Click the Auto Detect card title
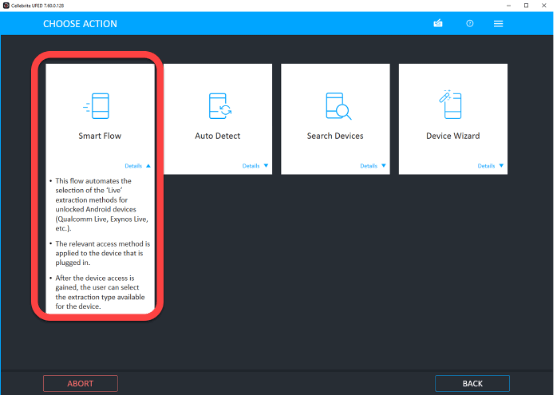Screen dimensions: 554x396 [217, 136]
